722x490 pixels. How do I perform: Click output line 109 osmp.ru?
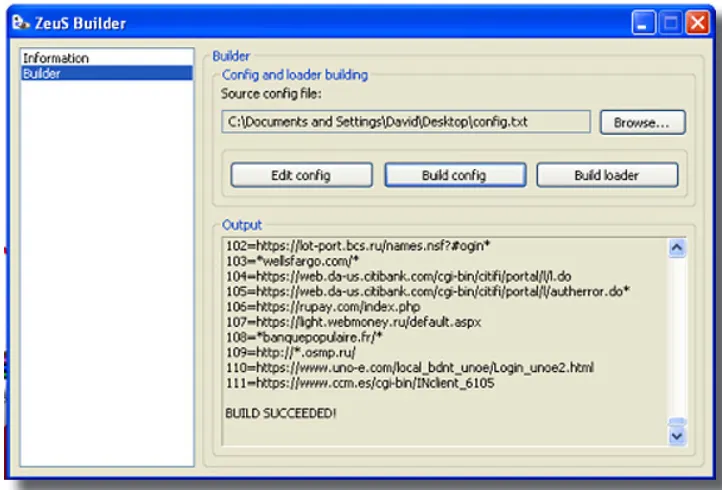point(291,352)
